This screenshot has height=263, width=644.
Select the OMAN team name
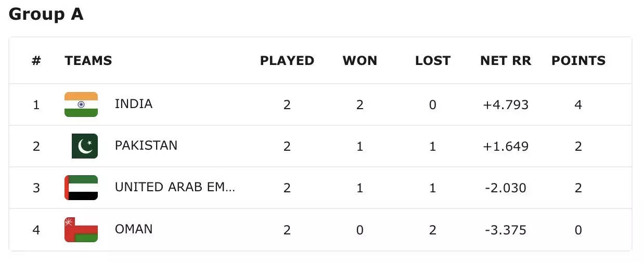134,229
